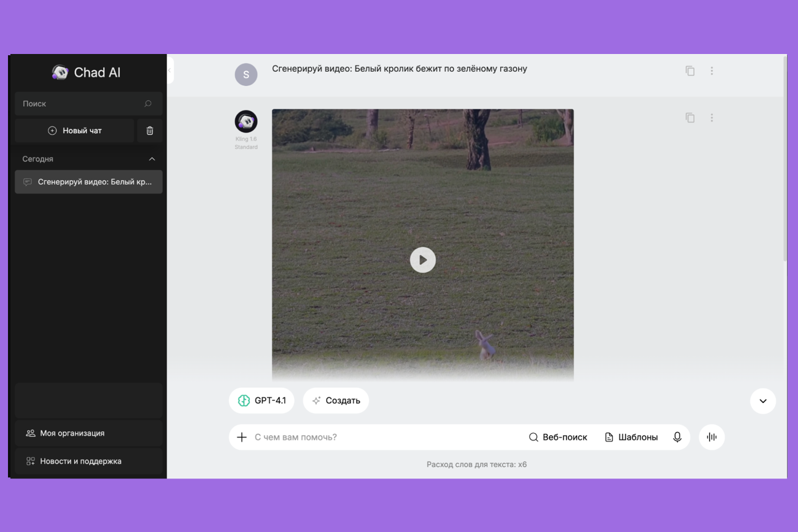Open more options for the video response
The width and height of the screenshot is (798, 532).
(x=711, y=118)
